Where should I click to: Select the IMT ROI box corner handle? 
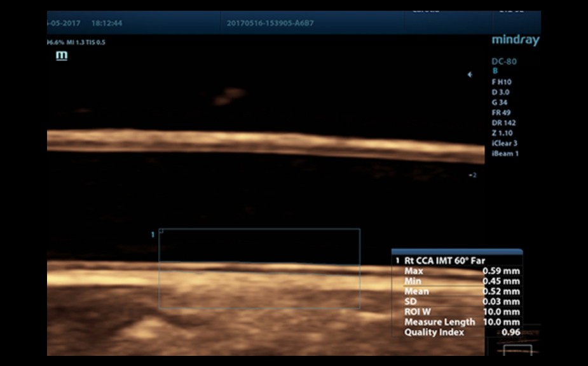[161, 231]
